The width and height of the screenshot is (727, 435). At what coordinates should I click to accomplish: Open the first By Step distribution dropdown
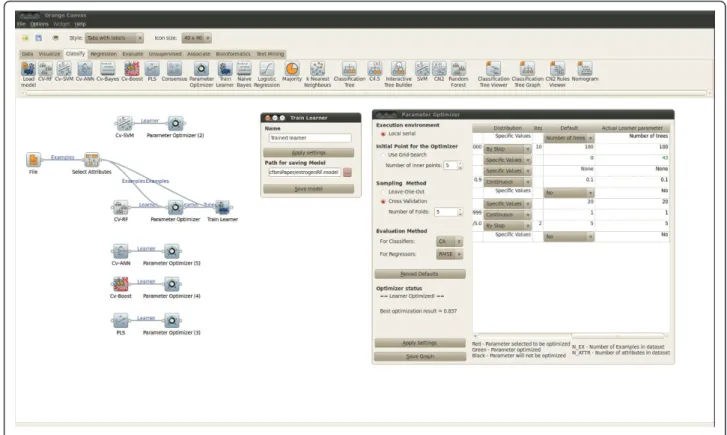(507, 149)
